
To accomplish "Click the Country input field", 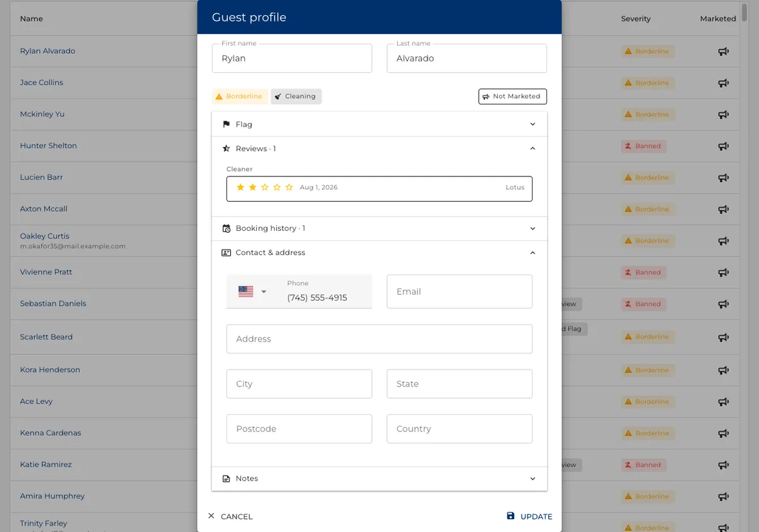I will (x=459, y=429).
